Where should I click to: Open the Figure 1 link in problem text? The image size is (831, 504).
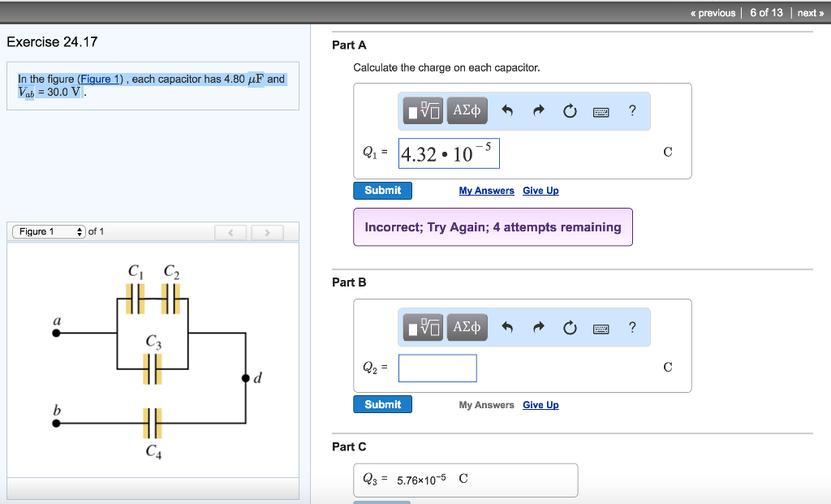[x=100, y=79]
